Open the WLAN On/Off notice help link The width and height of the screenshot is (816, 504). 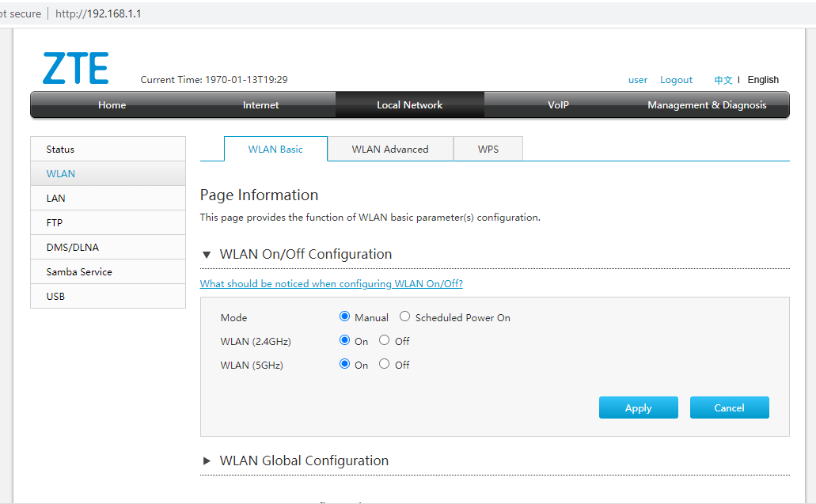coord(332,284)
